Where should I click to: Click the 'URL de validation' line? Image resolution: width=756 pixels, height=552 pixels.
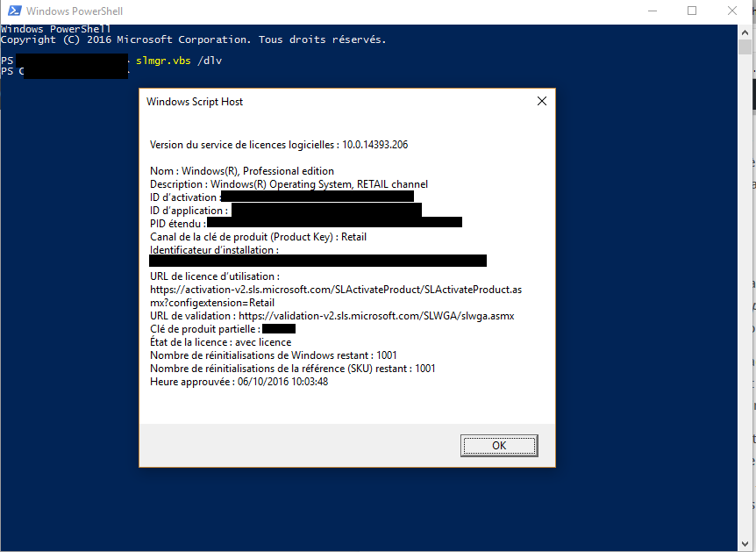(332, 316)
